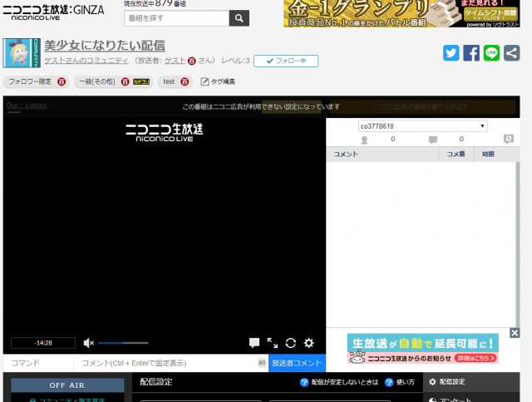Screen dimensions: 532x402
Task: Click the 0pt / 1,000pt ad points gauge
Action: pos(27,106)
